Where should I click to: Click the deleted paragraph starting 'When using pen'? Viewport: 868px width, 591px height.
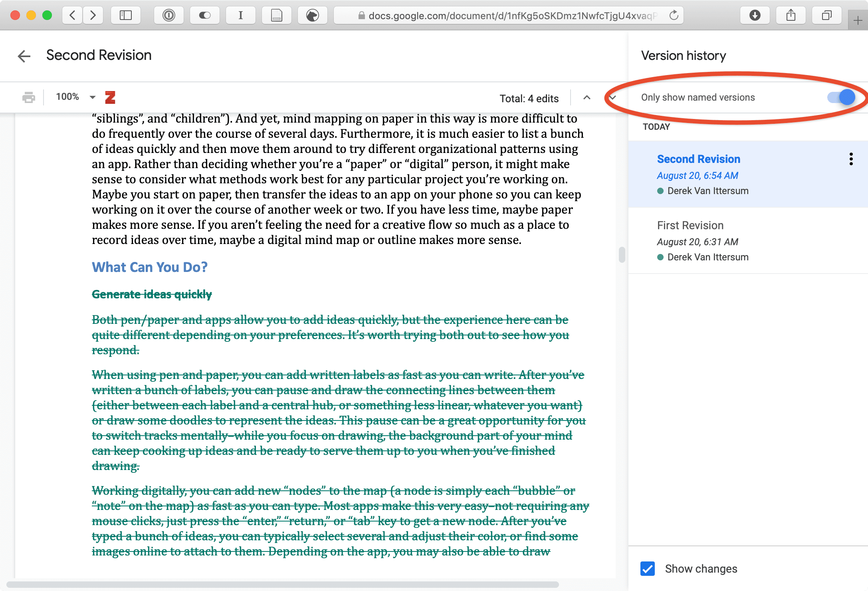tap(339, 420)
